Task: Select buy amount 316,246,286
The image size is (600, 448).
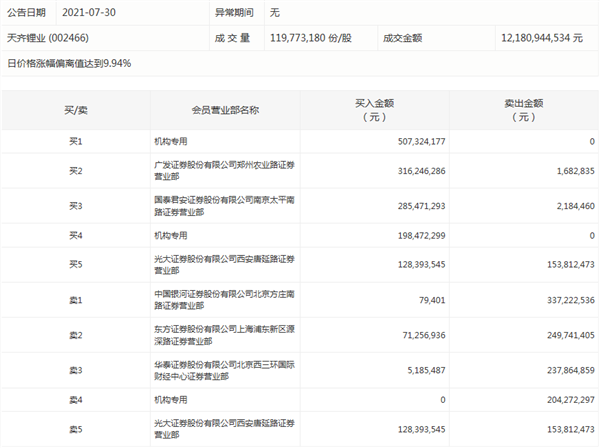Action: tap(422, 171)
